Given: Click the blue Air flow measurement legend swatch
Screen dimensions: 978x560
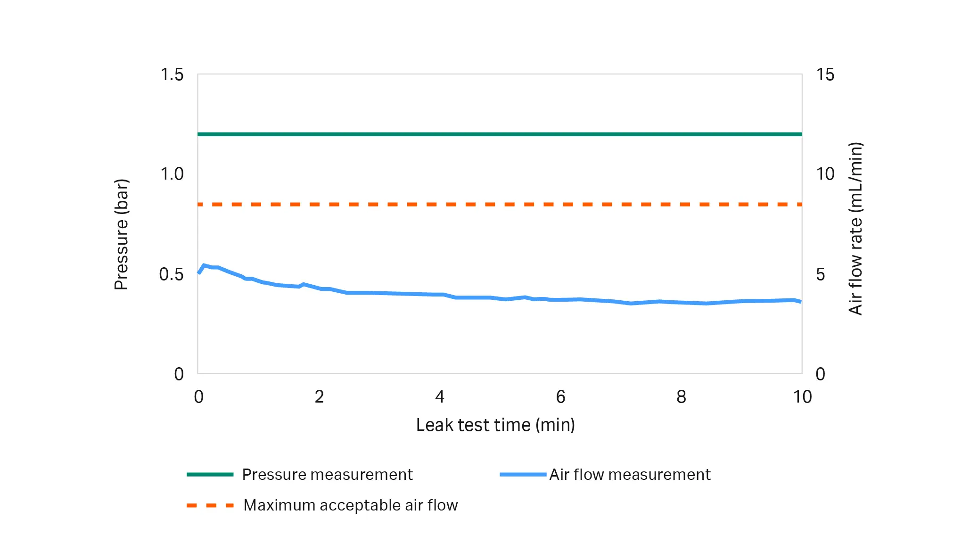Looking at the screenshot, I should coord(523,474).
